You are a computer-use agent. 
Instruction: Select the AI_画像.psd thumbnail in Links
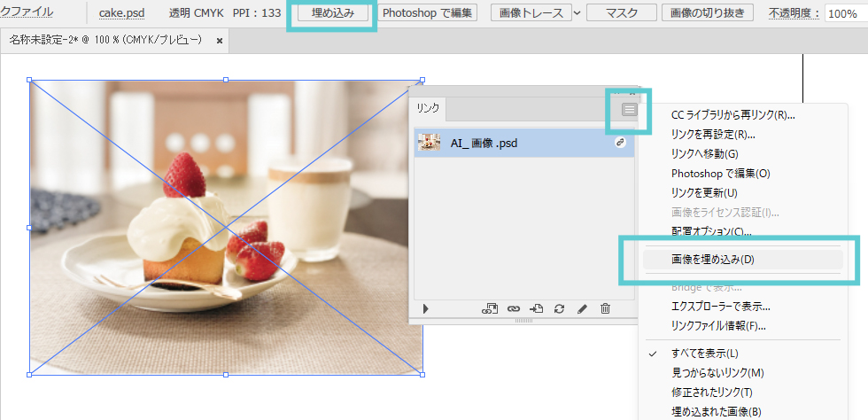tap(430, 143)
